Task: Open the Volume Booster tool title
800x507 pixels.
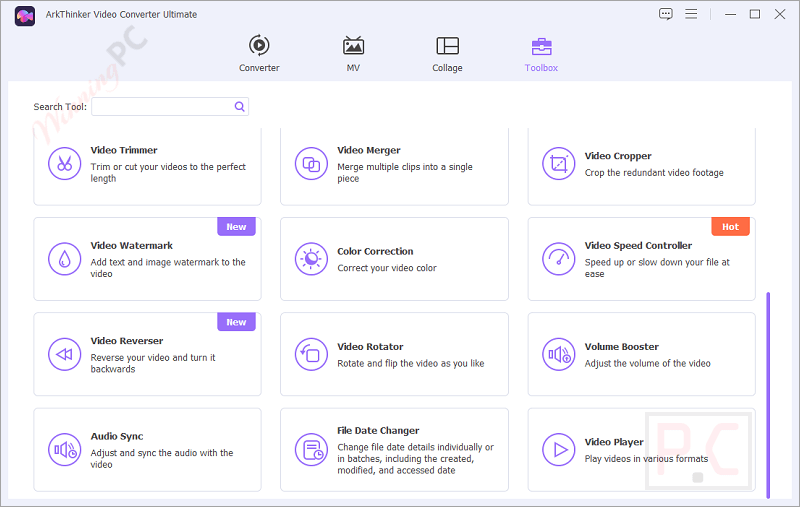Action: (621, 347)
